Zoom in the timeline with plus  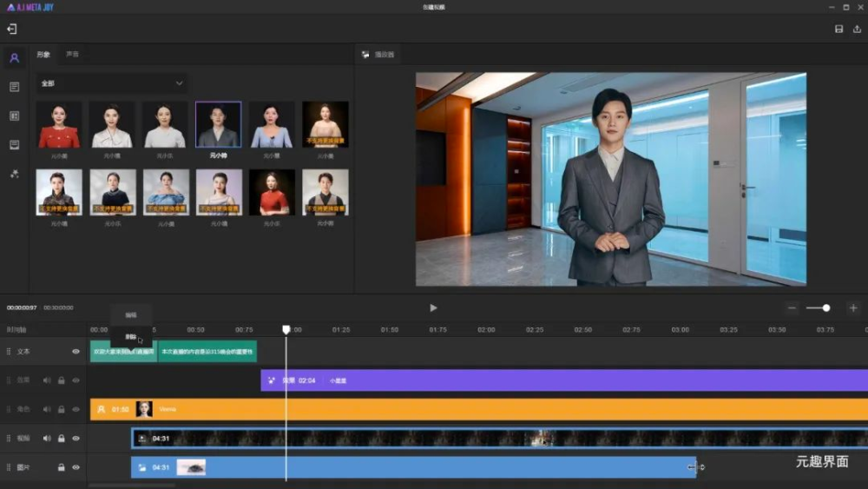pos(853,308)
